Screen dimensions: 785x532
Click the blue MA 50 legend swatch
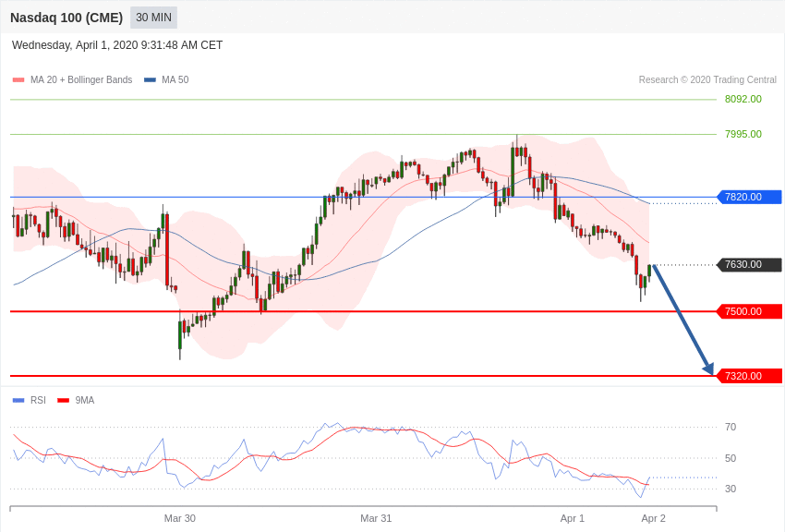[150, 79]
